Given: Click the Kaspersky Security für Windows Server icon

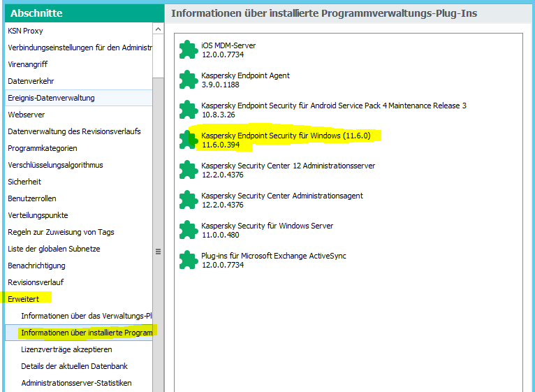Looking at the screenshot, I should 189,230.
